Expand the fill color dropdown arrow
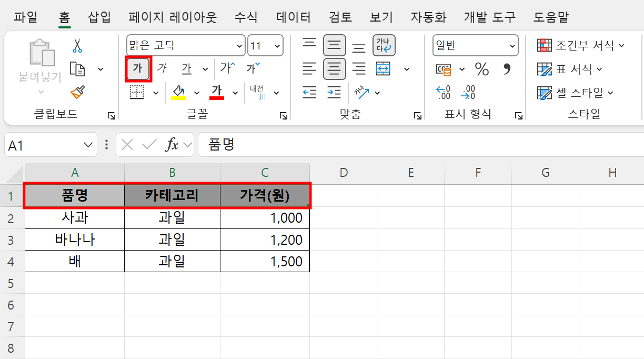This screenshot has width=644, height=359. (x=197, y=93)
